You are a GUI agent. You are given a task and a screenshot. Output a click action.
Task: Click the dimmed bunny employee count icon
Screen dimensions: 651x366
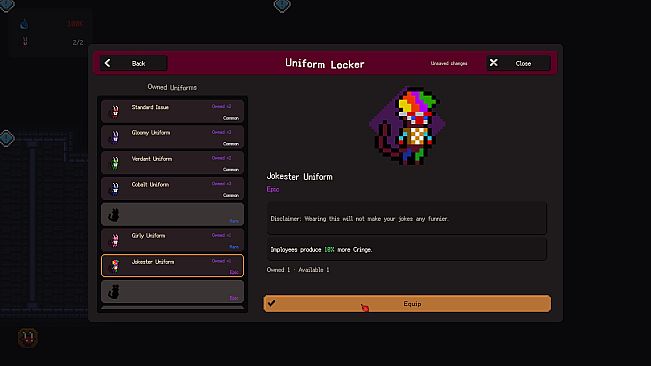click(x=25, y=41)
